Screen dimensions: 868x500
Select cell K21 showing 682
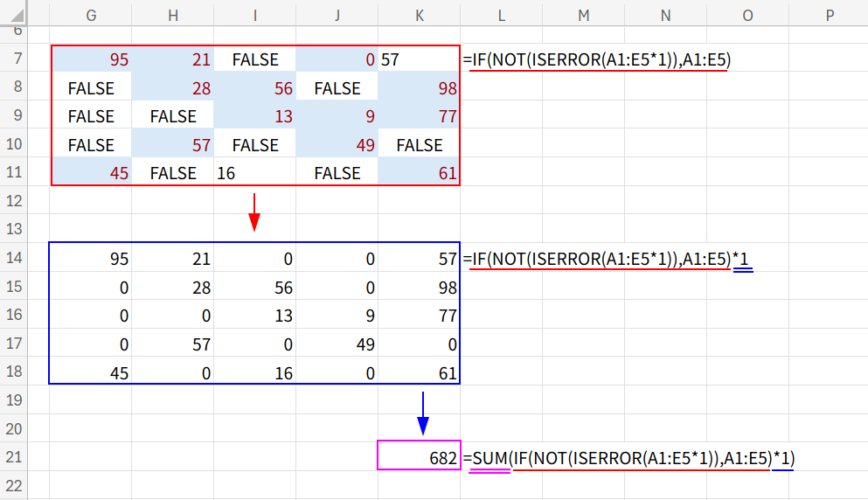point(420,457)
